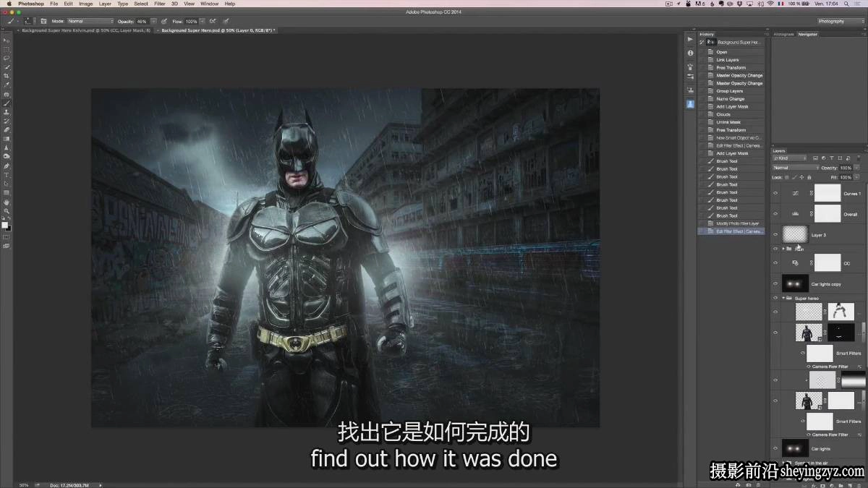
Task: Select the Path Selection tool
Action: tap(7, 184)
